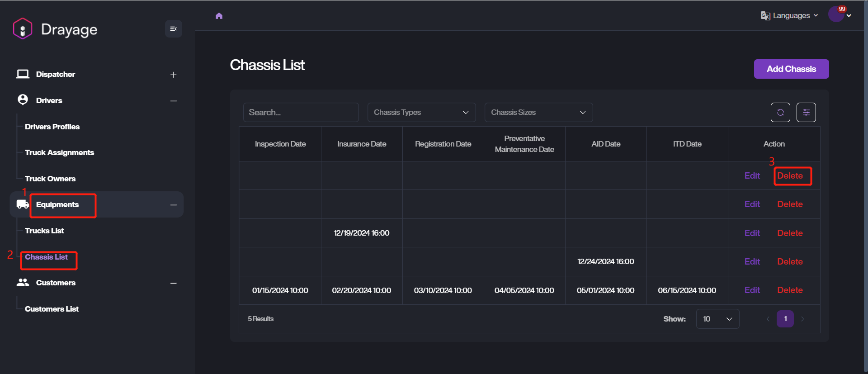Navigate to Truck Assignments
The image size is (868, 374).
click(x=59, y=152)
